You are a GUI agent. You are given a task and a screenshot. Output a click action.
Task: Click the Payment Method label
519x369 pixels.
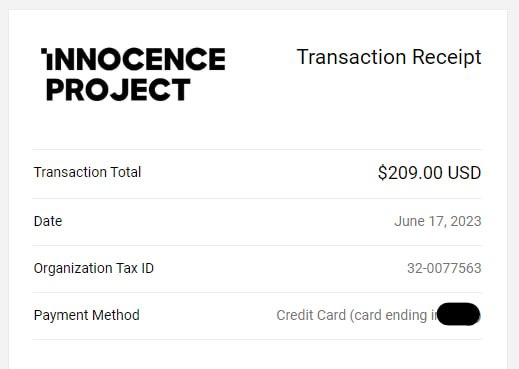point(87,315)
